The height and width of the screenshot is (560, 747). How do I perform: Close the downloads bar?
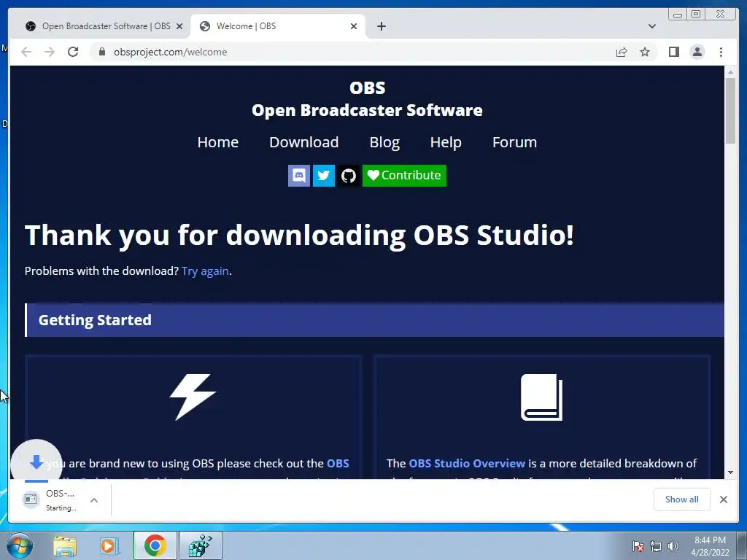723,499
